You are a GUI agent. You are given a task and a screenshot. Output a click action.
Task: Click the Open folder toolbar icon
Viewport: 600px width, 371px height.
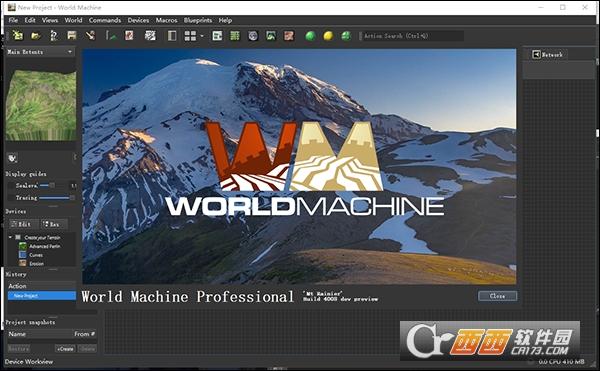coord(36,36)
